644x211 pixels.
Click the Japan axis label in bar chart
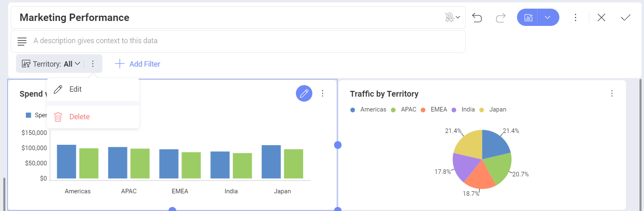click(x=282, y=191)
